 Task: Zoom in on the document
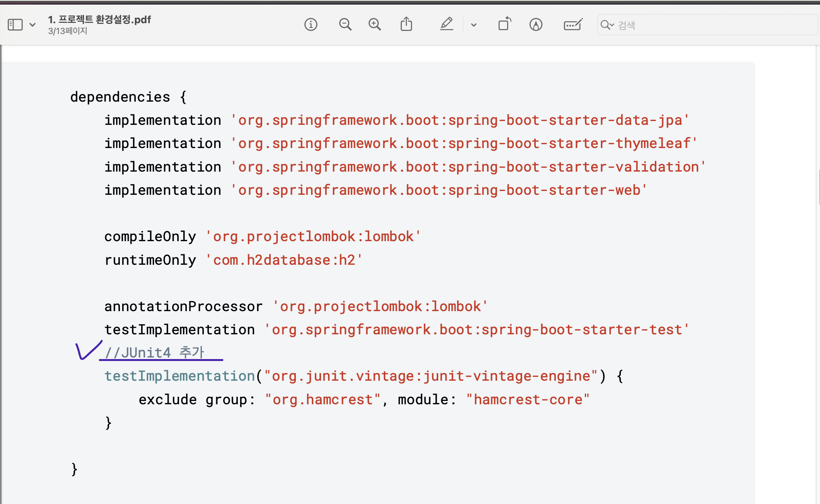click(x=374, y=25)
